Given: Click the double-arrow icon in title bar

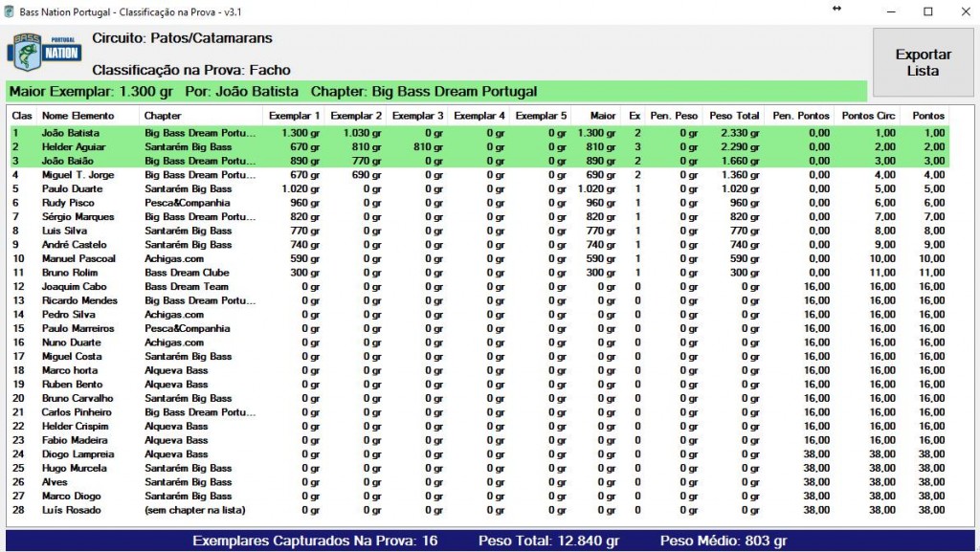Looking at the screenshot, I should click(836, 9).
